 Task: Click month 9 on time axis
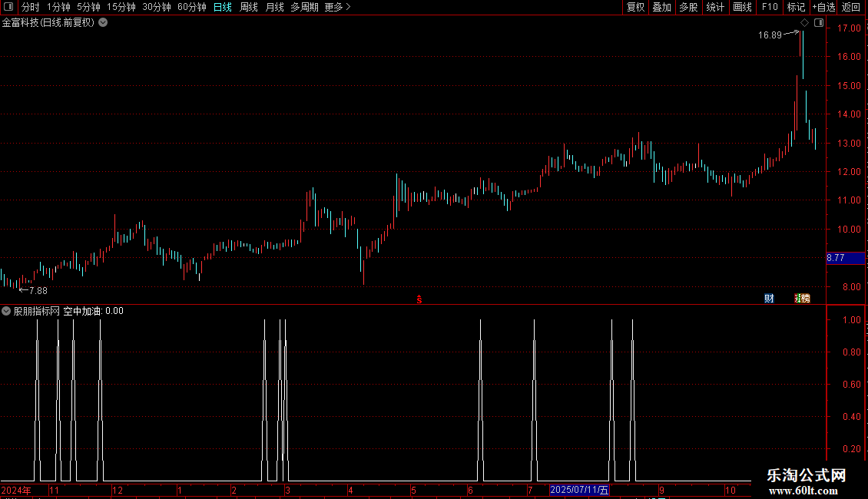[x=661, y=490]
